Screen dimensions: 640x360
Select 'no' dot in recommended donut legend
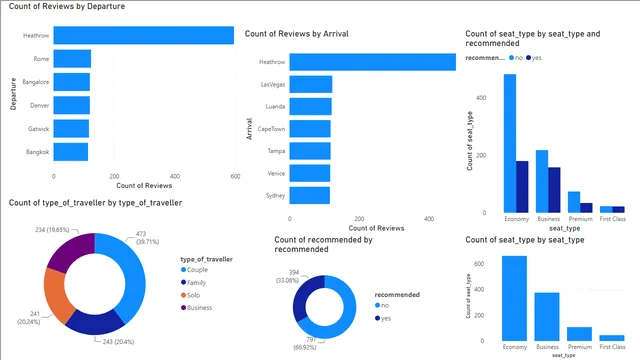click(377, 305)
